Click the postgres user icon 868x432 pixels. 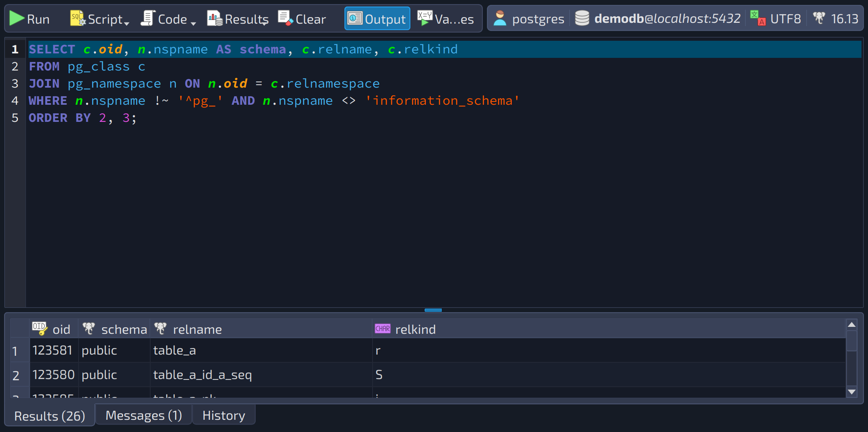500,18
